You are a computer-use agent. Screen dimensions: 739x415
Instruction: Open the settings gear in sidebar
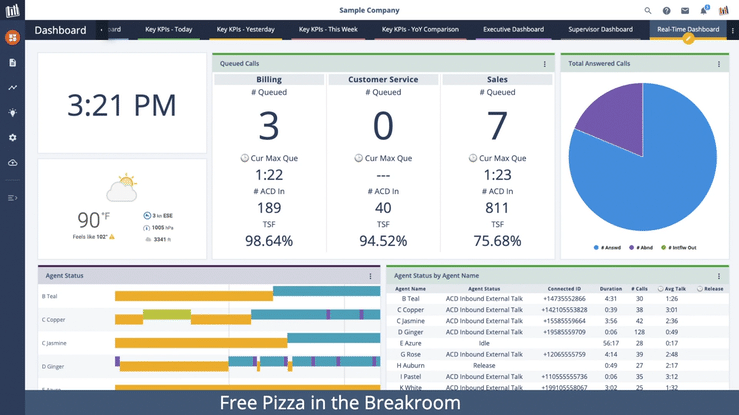pos(12,138)
